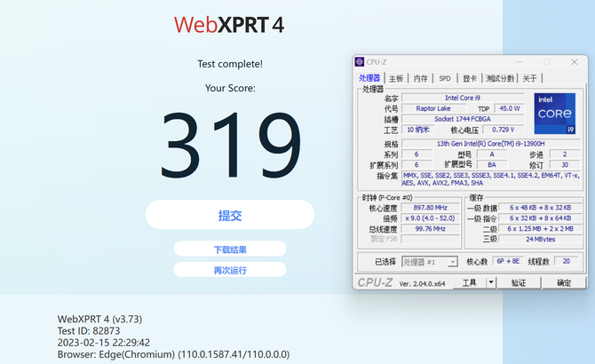
Task: Click the 步进 value 2
Action: point(565,154)
